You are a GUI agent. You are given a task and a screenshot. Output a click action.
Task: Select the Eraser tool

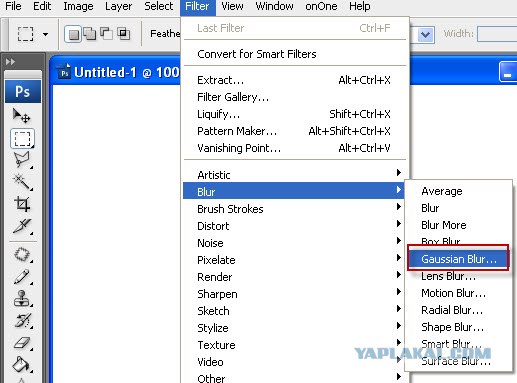[x=22, y=343]
